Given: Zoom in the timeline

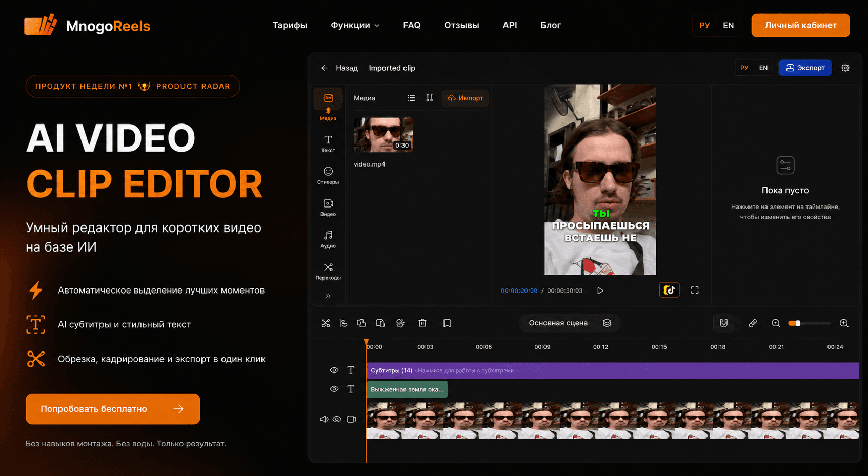Looking at the screenshot, I should point(844,323).
